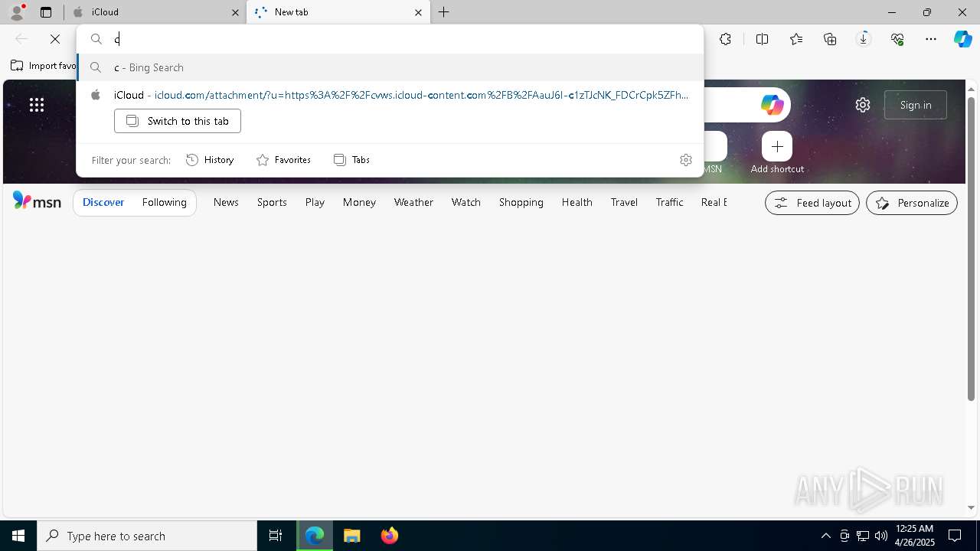
Task: Open Task View on taskbar
Action: (x=276, y=536)
